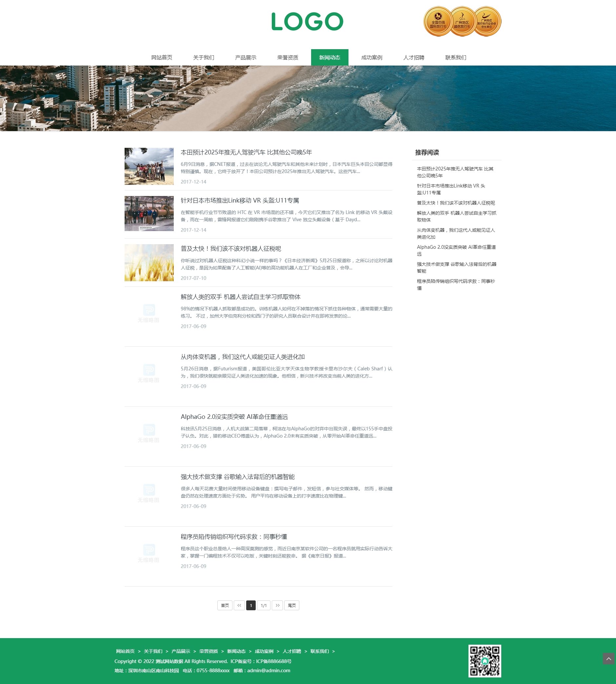Open the 关于我们 navigation tab
The width and height of the screenshot is (616, 684).
pos(203,57)
